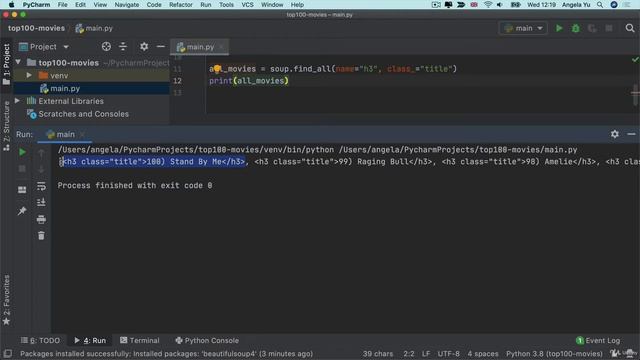This screenshot has height=360, width=640.
Task: Click the 2:2 caret position indicator
Action: pyautogui.click(x=409, y=354)
